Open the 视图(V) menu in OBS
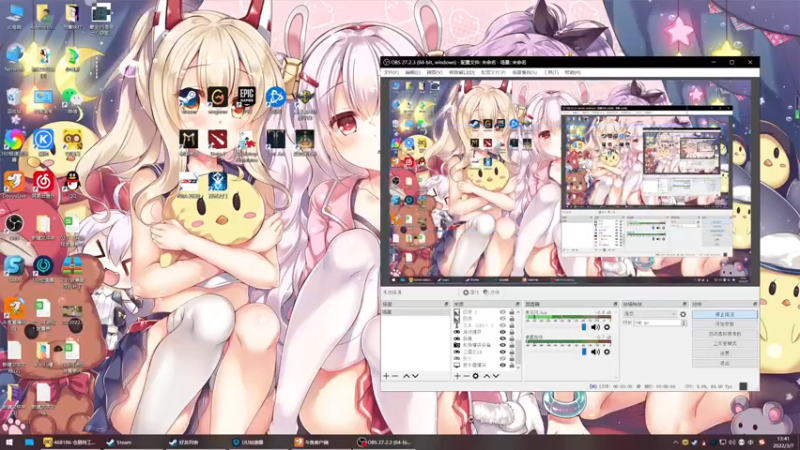This screenshot has width=800, height=450. tap(434, 72)
